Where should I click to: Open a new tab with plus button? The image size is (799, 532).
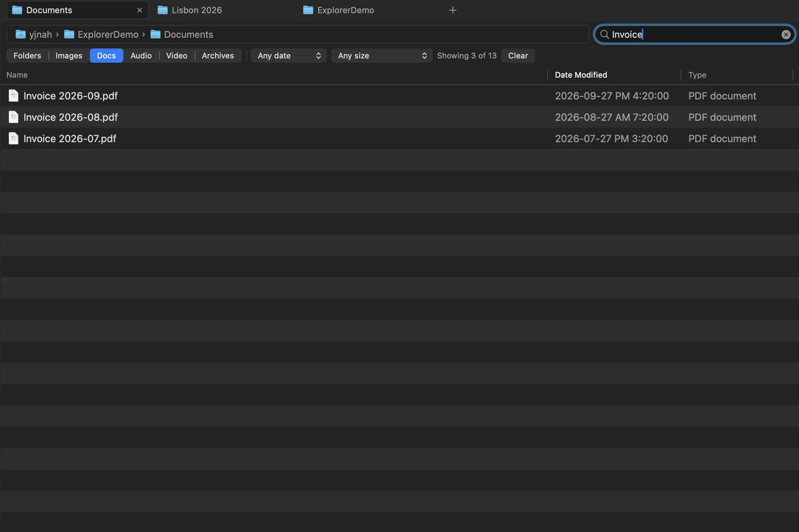[453, 10]
